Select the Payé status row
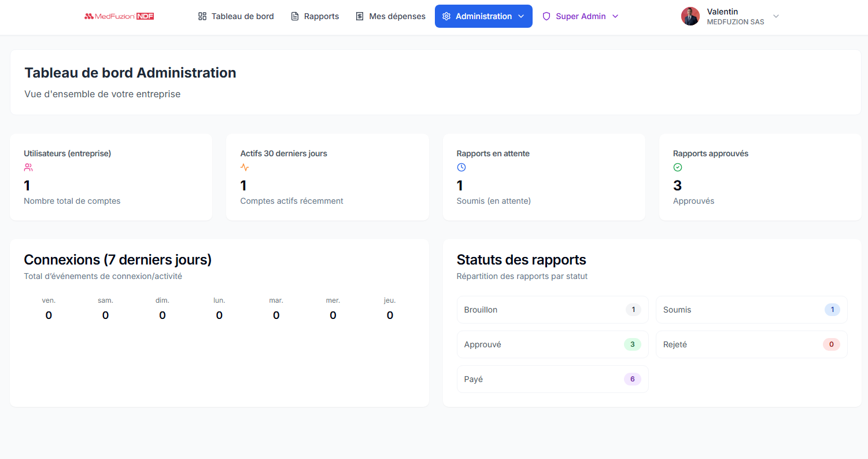This screenshot has height=459, width=868. [552, 379]
